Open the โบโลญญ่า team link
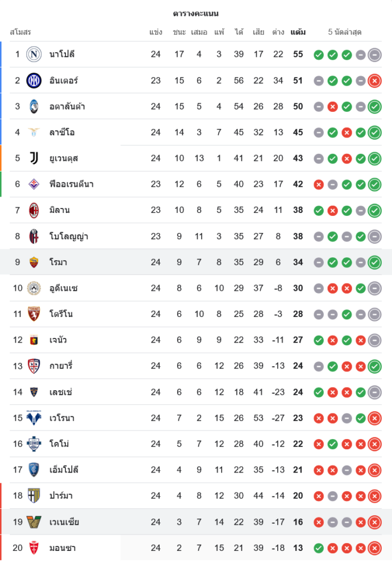392x568 pixels. coord(68,236)
